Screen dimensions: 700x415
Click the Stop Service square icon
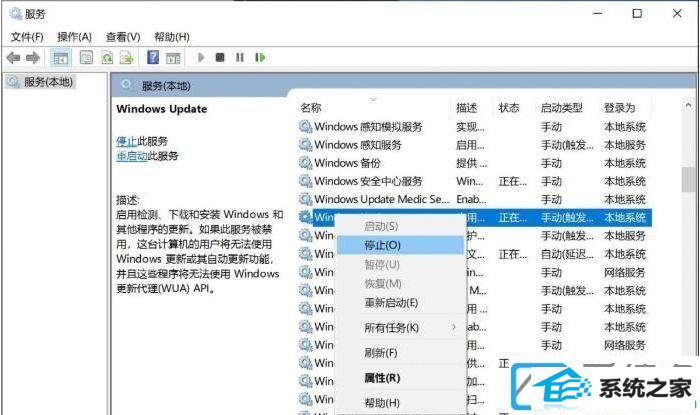[x=220, y=57]
